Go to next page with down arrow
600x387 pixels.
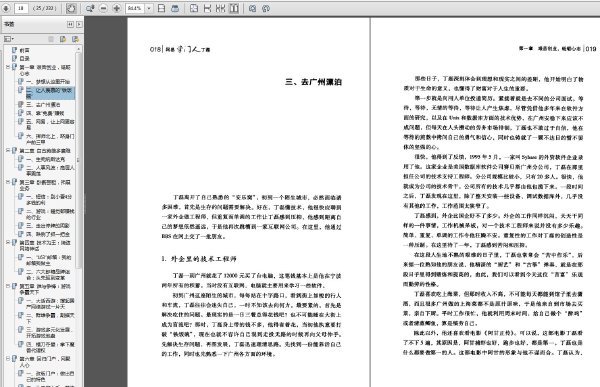coord(6,8)
